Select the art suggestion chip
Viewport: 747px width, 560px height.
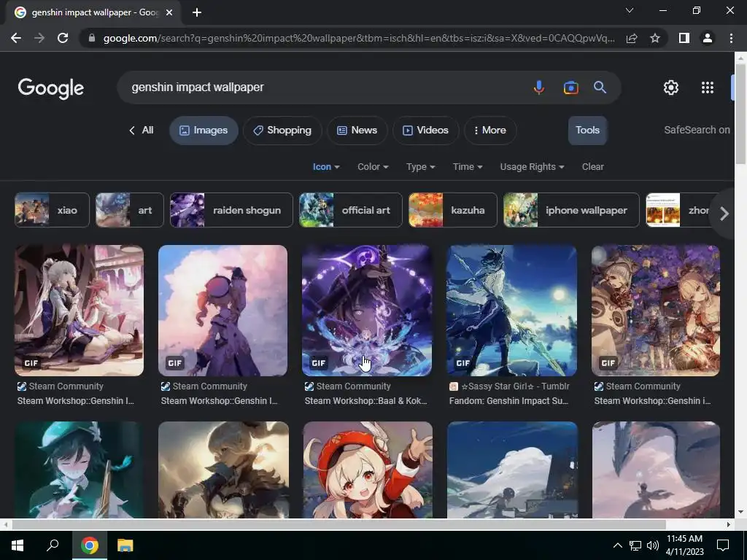coord(130,210)
